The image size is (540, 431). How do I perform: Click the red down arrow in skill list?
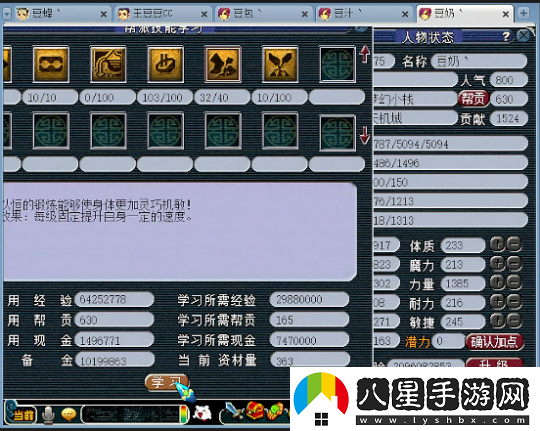[x=365, y=135]
